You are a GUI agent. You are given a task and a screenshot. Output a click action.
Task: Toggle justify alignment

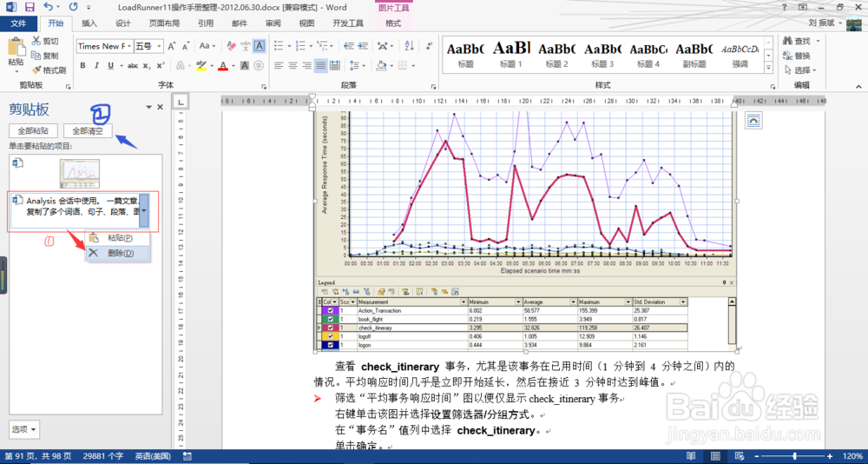click(x=320, y=66)
